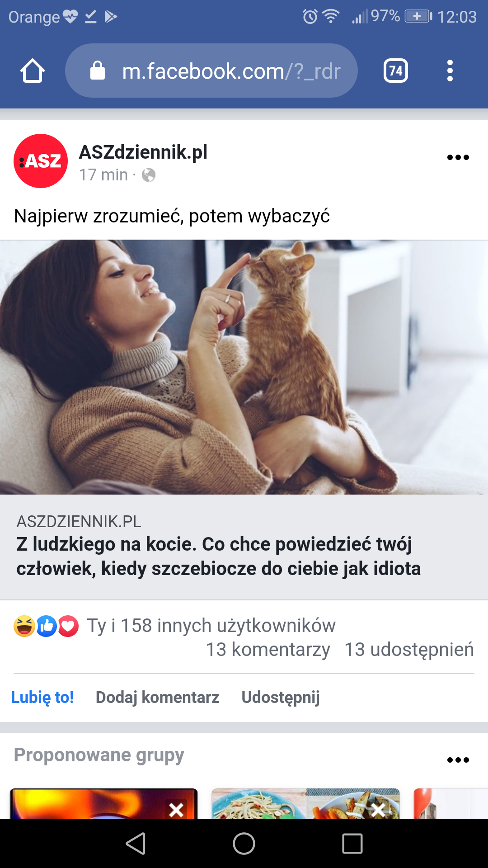Open the tab switcher showing 74 tabs
Screen dimensions: 488x868
[x=396, y=71]
